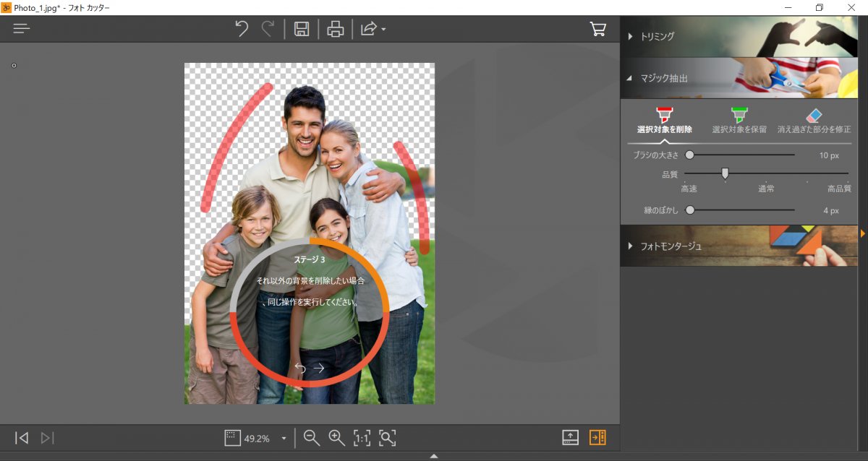Open the hamburger menu

[x=22, y=29]
